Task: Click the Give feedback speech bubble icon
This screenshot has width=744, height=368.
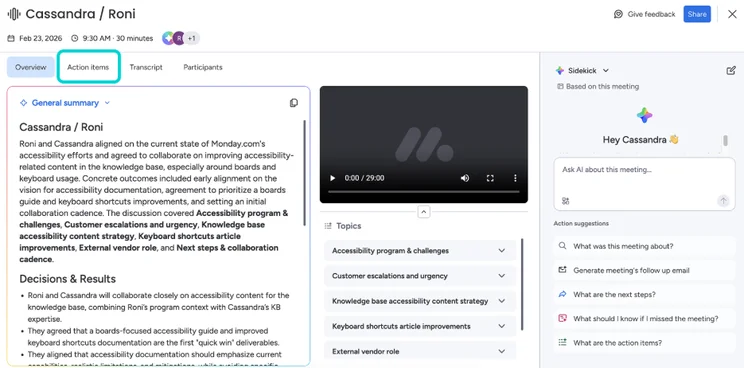Action: (618, 14)
